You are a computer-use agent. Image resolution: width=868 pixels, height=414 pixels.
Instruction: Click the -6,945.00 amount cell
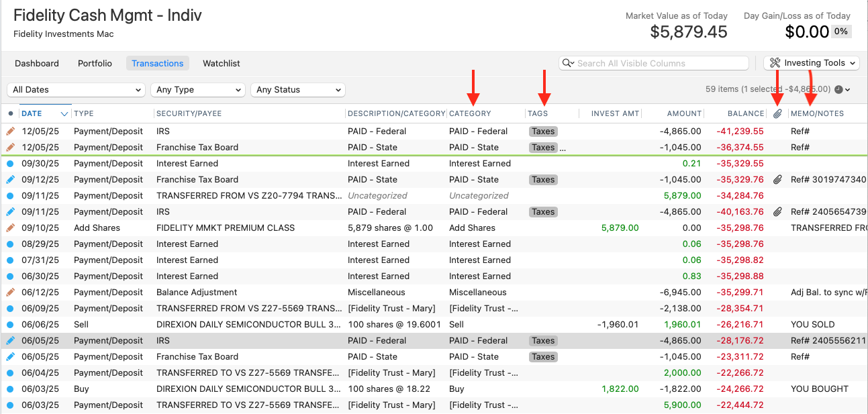(x=680, y=293)
